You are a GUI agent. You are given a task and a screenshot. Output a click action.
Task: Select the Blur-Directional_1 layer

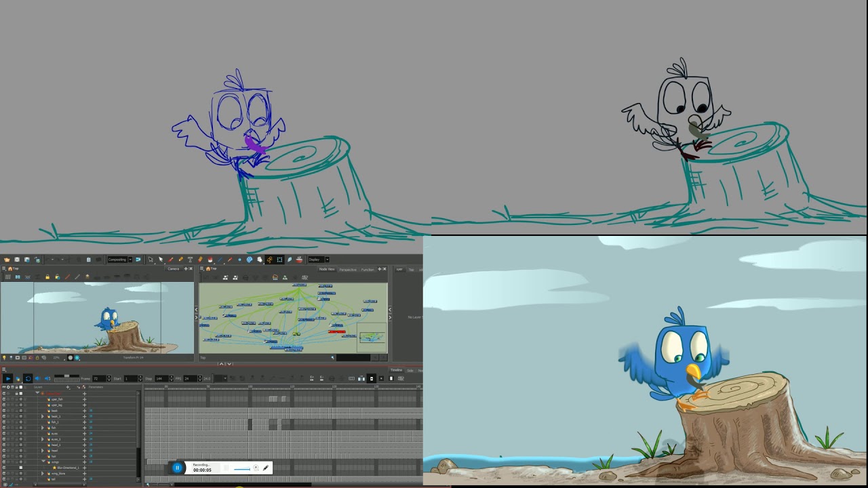click(68, 468)
